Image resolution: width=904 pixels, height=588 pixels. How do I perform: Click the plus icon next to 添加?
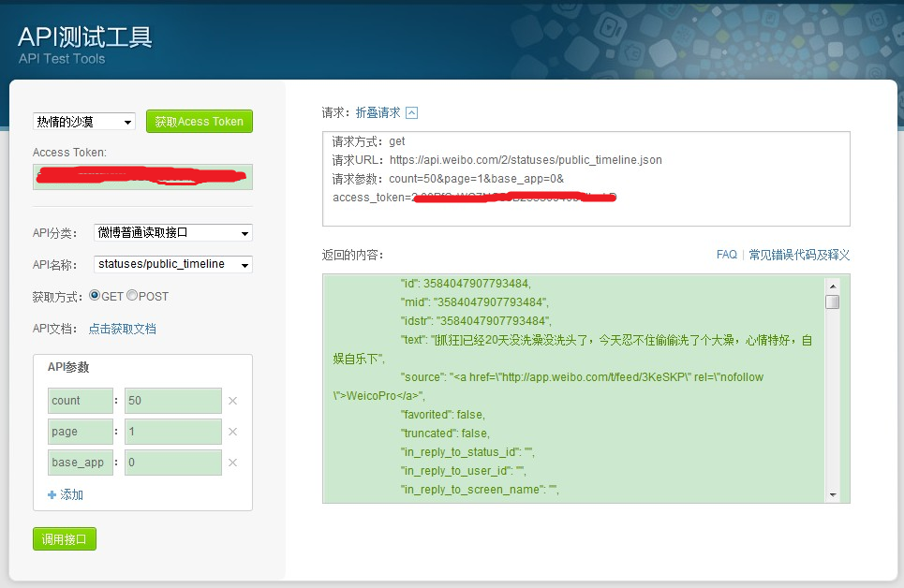click(52, 494)
